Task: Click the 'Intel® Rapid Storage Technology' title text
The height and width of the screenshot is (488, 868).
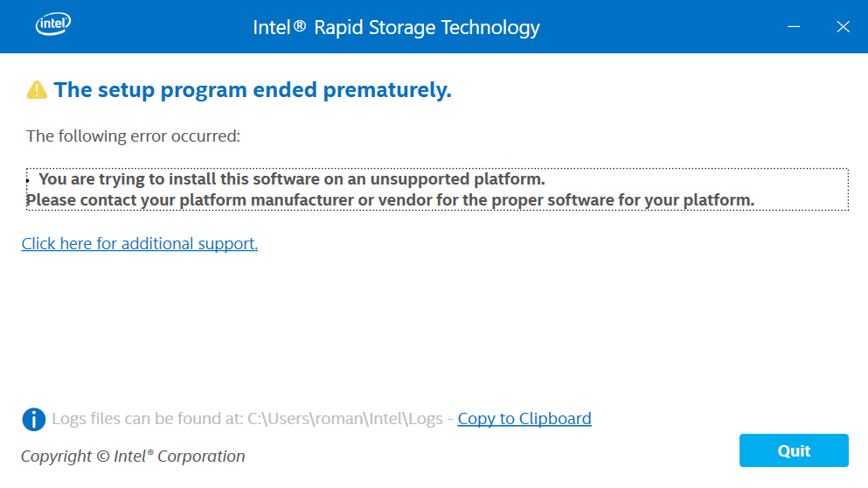Action: 396,27
